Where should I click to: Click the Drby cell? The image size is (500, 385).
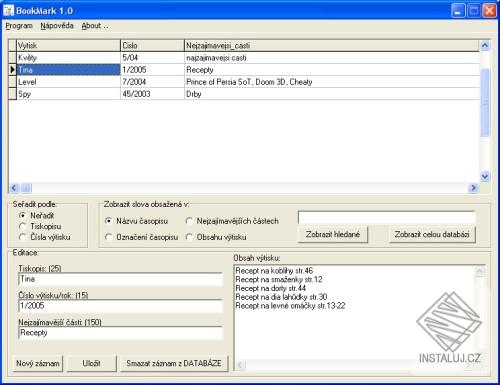point(332,94)
